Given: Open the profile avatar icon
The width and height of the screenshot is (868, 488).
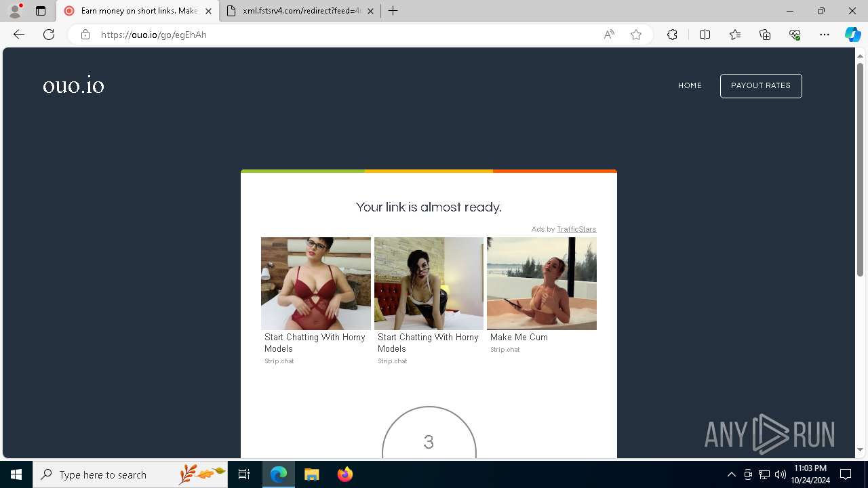Looking at the screenshot, I should click(x=14, y=11).
